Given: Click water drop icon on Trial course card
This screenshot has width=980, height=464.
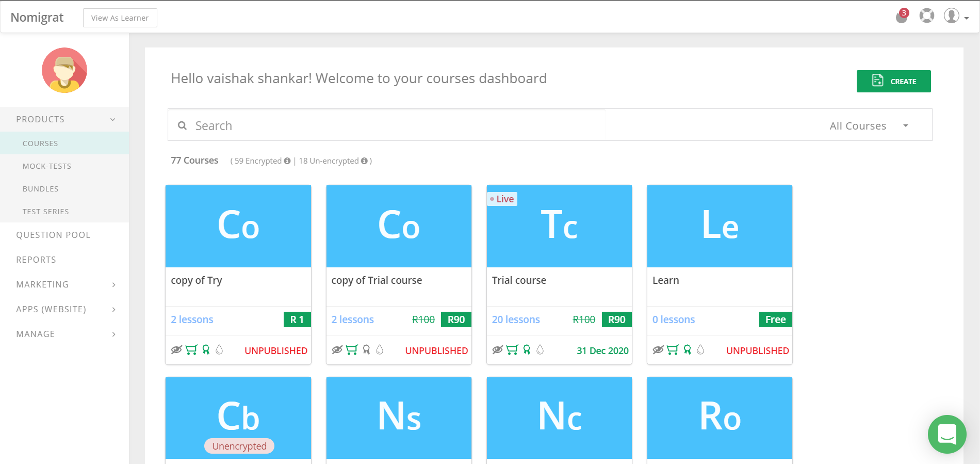Looking at the screenshot, I should tap(540, 350).
